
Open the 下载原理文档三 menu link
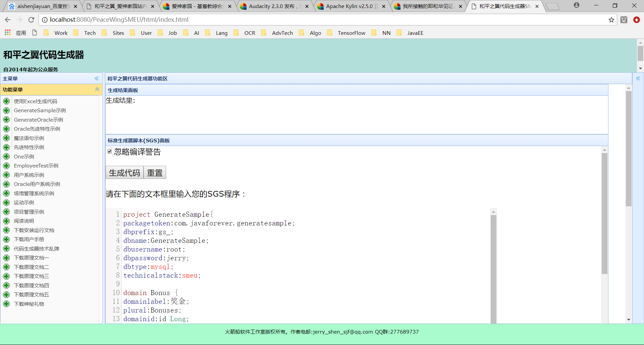(x=31, y=276)
